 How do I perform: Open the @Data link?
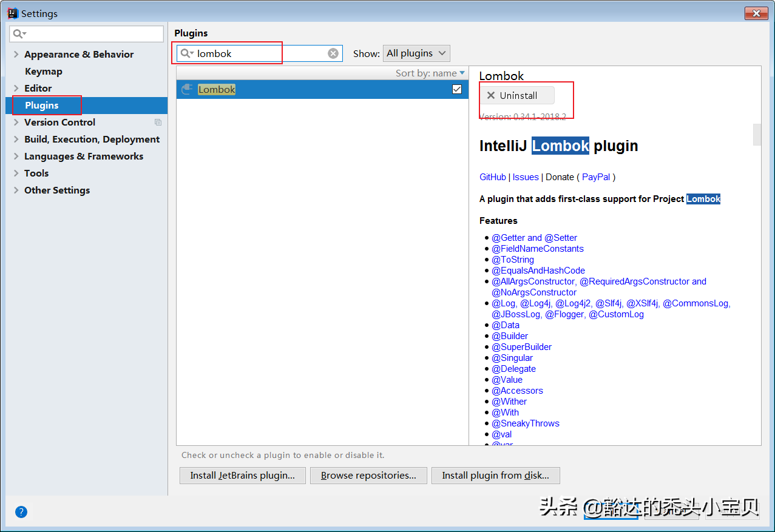506,325
